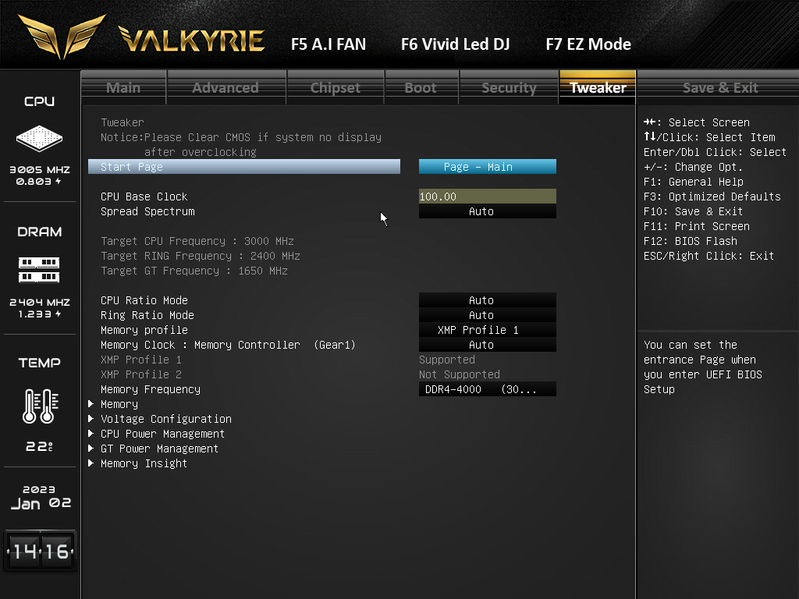The height and width of the screenshot is (599, 799).
Task: Click the Ring Ratio Mode label
Action: point(147,315)
